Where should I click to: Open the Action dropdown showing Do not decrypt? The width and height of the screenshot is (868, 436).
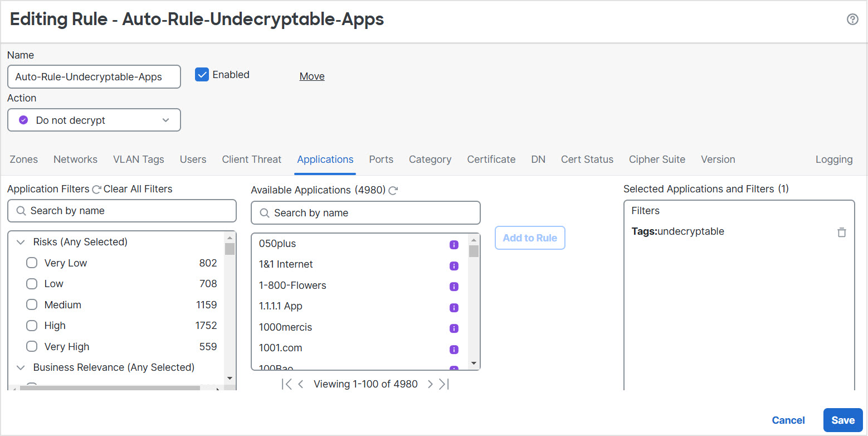tap(94, 120)
